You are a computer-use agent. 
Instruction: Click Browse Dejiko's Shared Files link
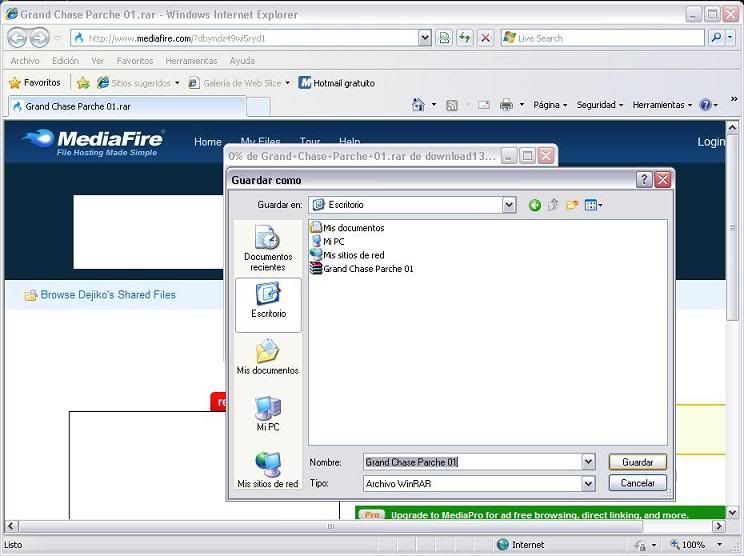click(x=107, y=295)
